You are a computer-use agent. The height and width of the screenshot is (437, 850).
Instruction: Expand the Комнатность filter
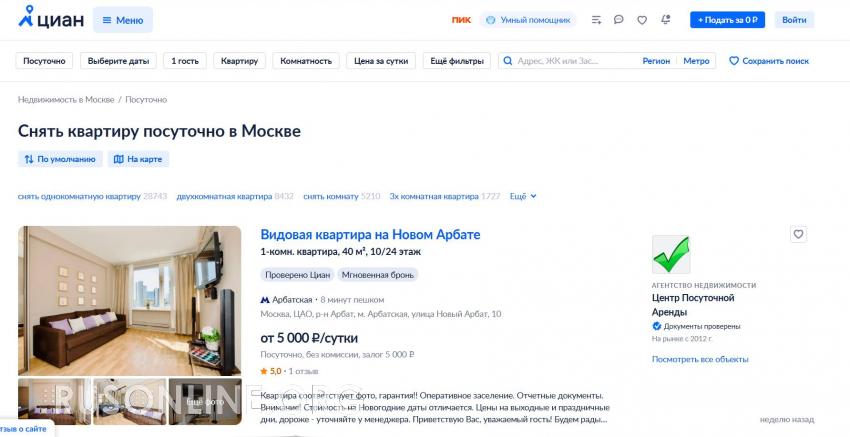click(x=306, y=61)
